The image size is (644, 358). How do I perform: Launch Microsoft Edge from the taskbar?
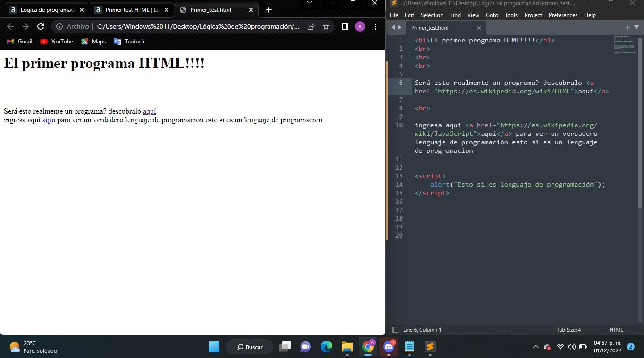326,347
